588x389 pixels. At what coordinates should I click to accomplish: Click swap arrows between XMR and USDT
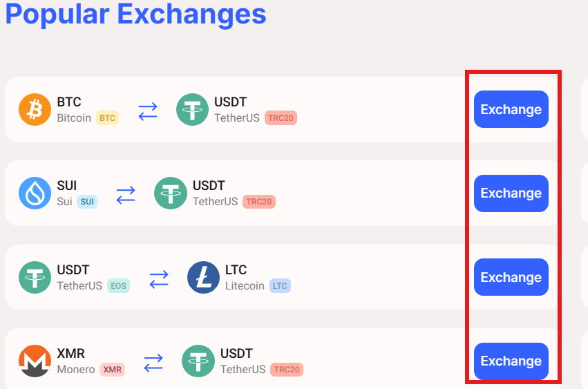pyautogui.click(x=153, y=363)
